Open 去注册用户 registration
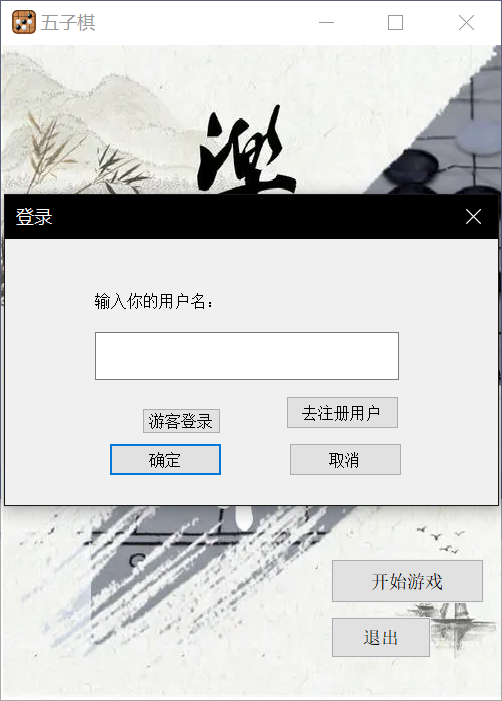The width and height of the screenshot is (502, 701). click(x=342, y=413)
